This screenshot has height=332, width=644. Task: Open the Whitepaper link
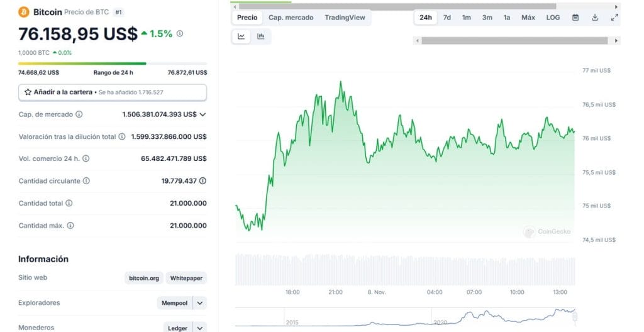coord(186,278)
